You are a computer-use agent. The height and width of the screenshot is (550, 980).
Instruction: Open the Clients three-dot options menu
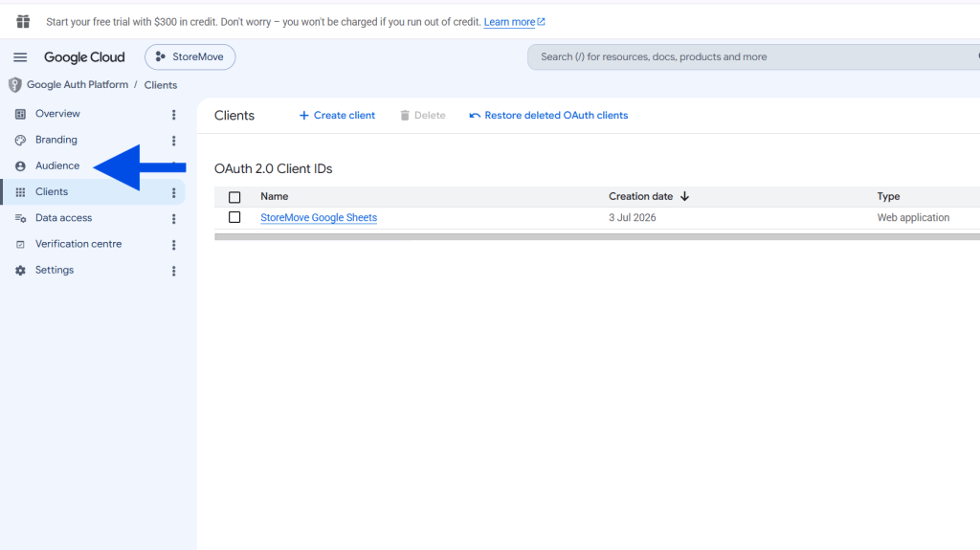[x=174, y=192]
